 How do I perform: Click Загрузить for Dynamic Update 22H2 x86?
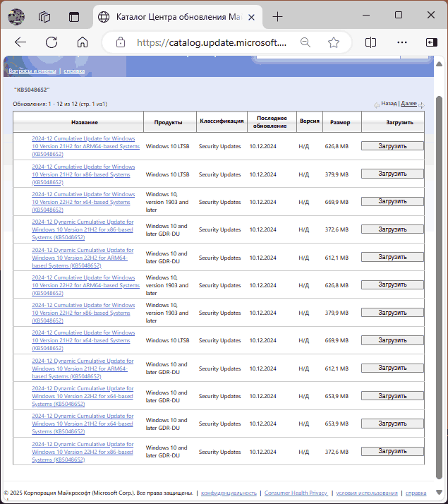pyautogui.click(x=392, y=451)
